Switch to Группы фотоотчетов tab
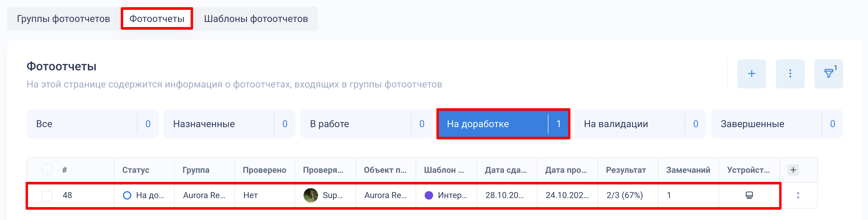Viewport: 868px width, 220px height. tap(63, 19)
